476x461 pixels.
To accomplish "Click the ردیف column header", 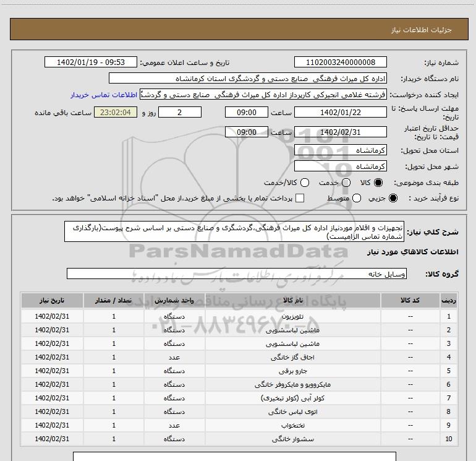I will [x=449, y=300].
